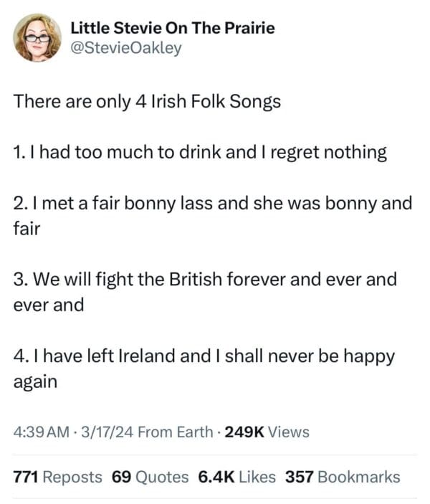Open the 69 Quotes list
The width and height of the screenshot is (430, 504).
(150, 477)
